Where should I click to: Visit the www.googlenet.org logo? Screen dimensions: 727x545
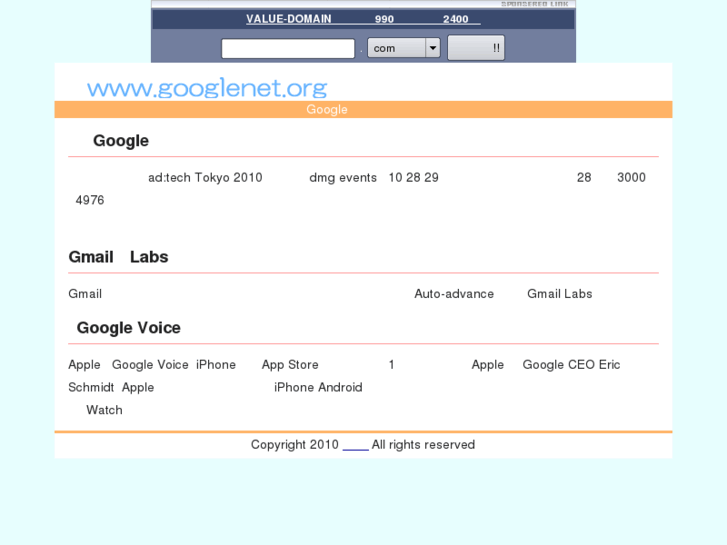point(207,88)
